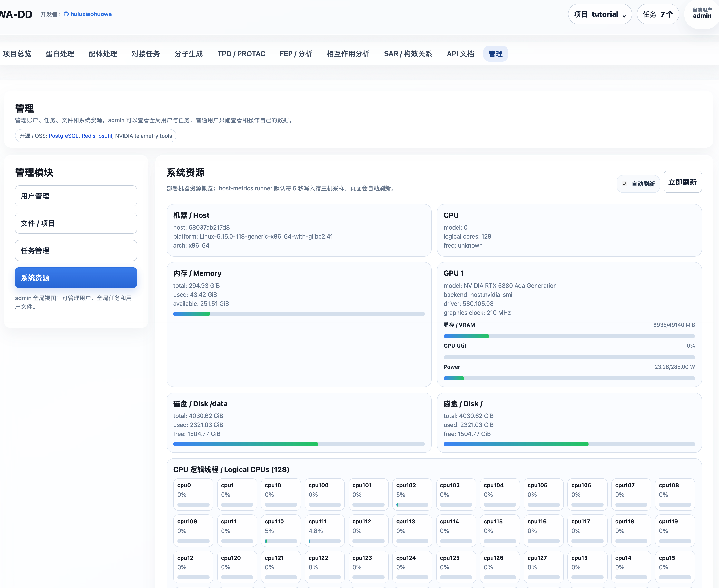Open the project dropdown showing tutorial

[x=600, y=14]
